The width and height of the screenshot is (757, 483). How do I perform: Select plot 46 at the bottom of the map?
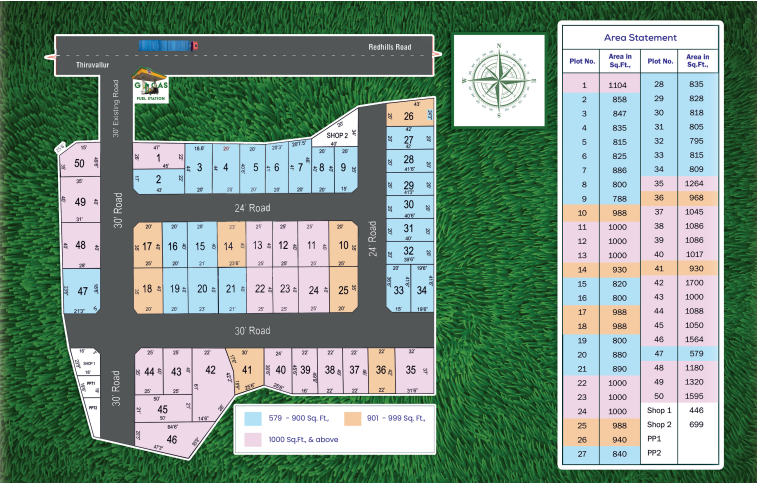point(172,439)
